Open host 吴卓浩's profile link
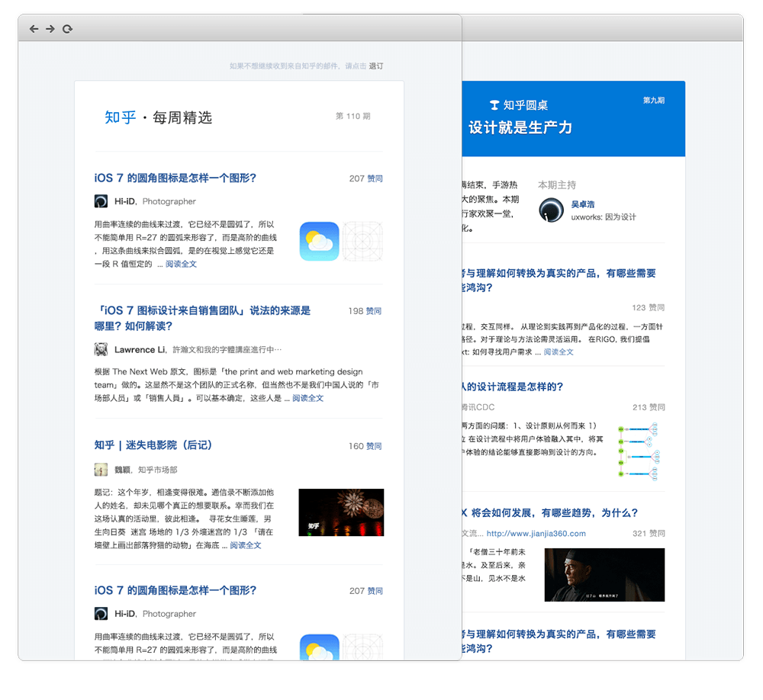The height and width of the screenshot is (700, 763). [x=583, y=204]
